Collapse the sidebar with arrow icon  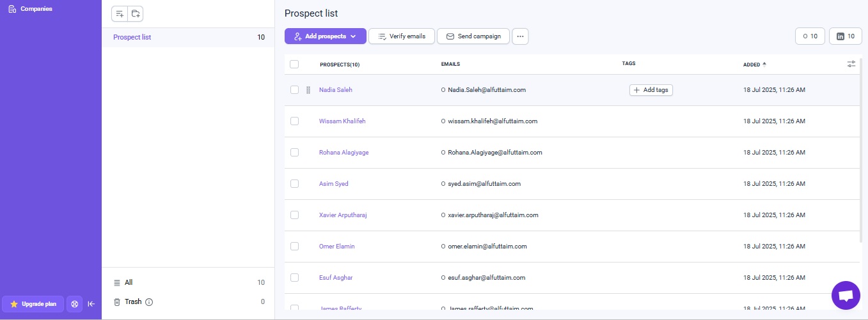[91, 304]
